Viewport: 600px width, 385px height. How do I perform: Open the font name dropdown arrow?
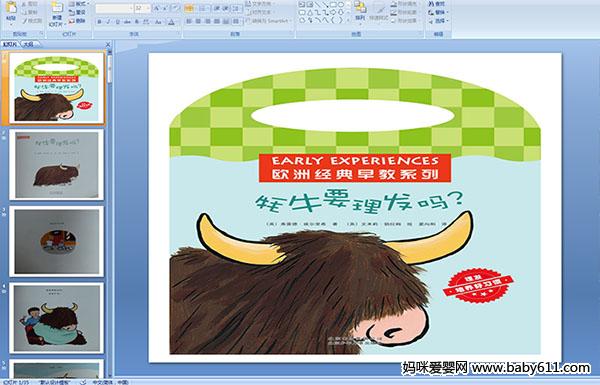[131, 8]
